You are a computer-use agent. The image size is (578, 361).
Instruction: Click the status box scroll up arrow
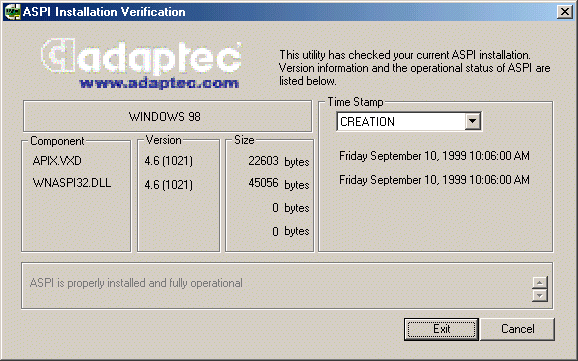point(540,283)
